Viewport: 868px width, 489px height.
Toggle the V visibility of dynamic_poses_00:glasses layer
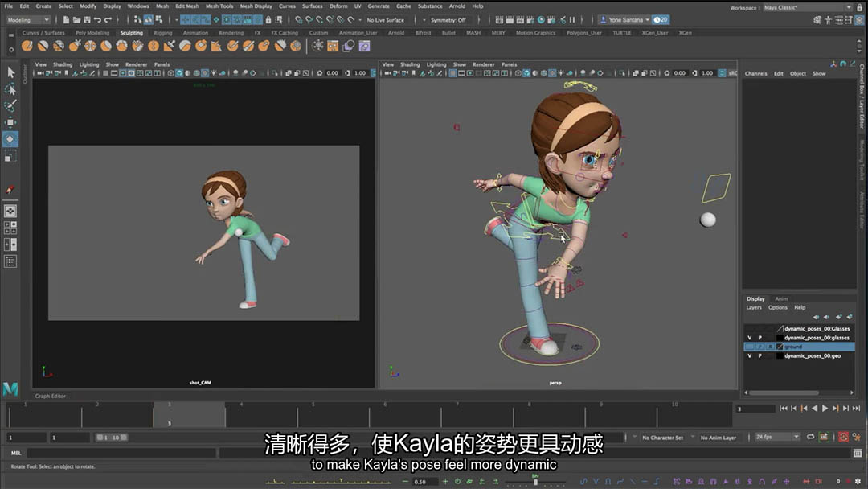point(750,338)
